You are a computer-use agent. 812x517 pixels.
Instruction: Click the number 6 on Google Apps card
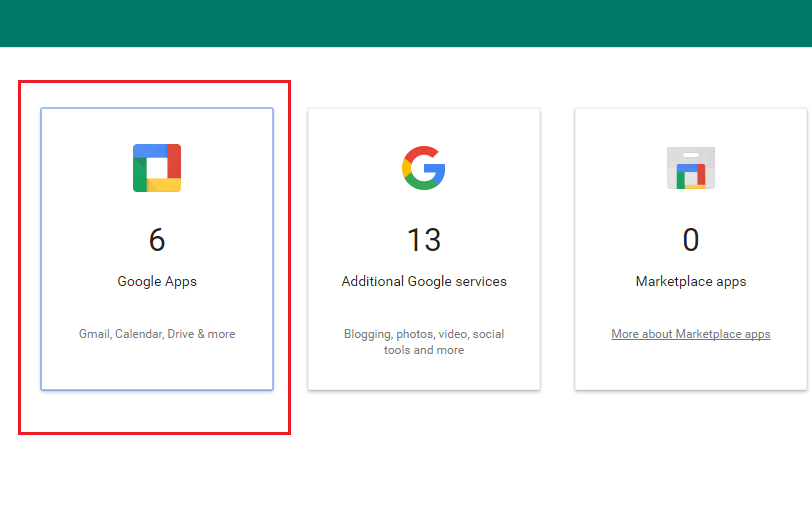tap(157, 240)
